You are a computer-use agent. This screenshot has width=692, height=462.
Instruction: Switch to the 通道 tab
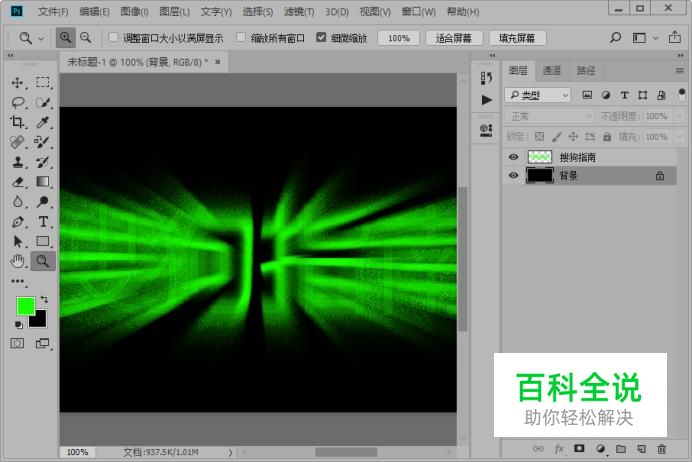click(552, 71)
